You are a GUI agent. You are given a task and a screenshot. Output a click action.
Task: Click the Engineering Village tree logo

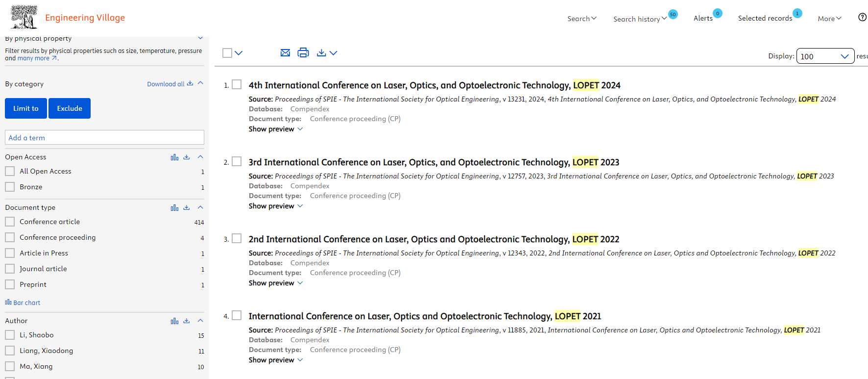(24, 17)
